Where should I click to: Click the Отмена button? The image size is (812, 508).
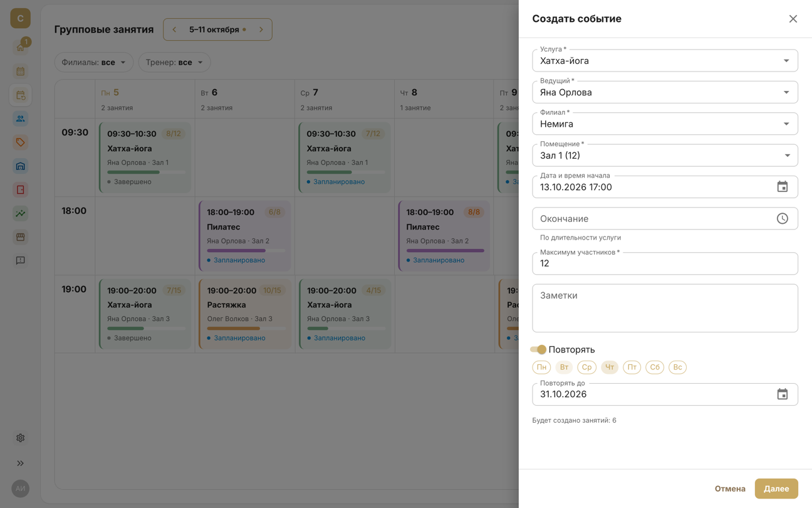click(x=730, y=489)
